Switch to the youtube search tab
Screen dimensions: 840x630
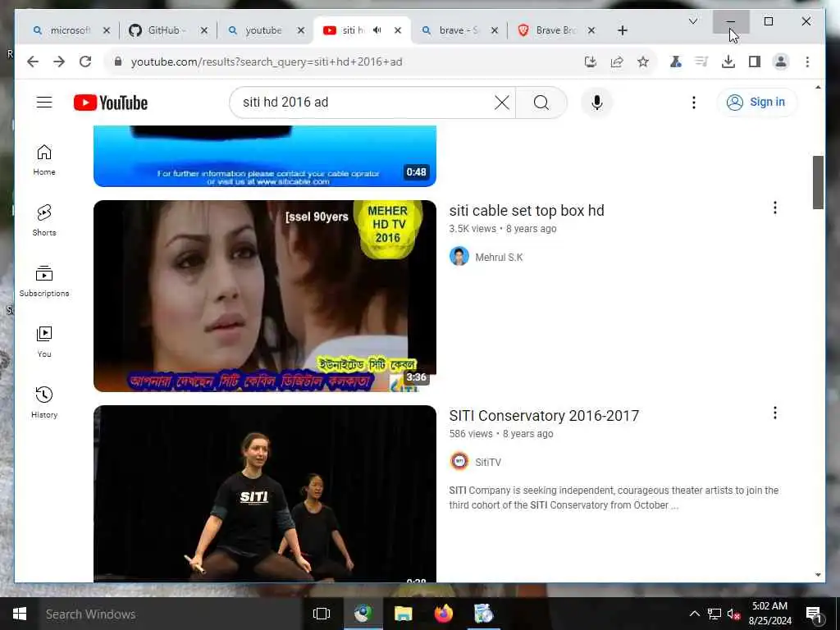click(262, 30)
